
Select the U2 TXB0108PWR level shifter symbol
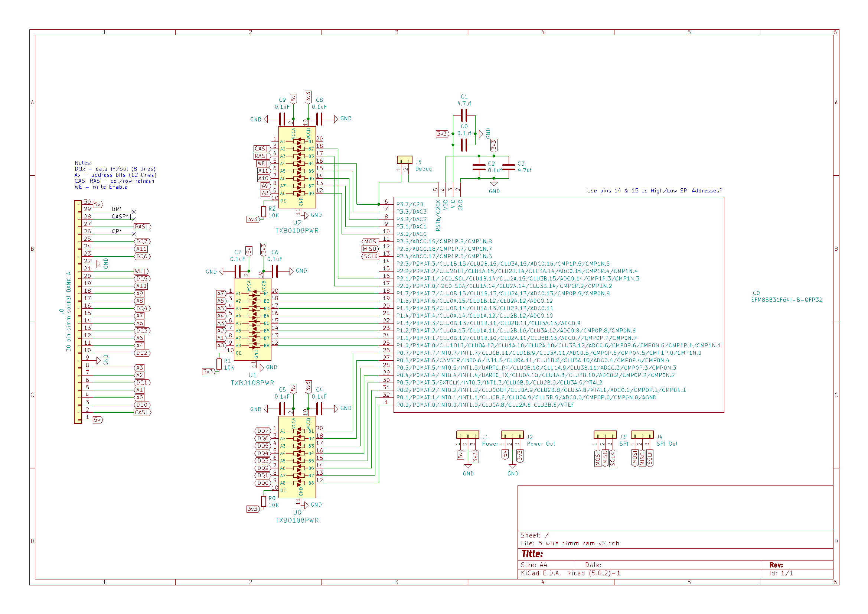pos(297,167)
